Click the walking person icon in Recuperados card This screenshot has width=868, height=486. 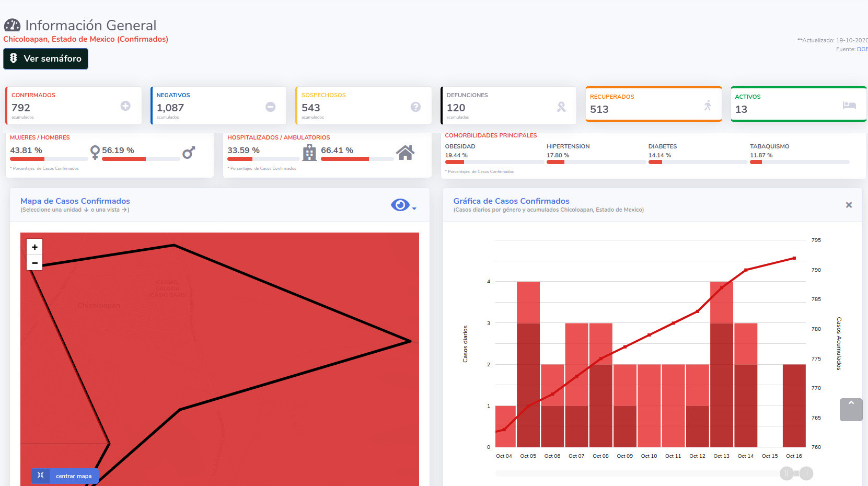tap(708, 106)
